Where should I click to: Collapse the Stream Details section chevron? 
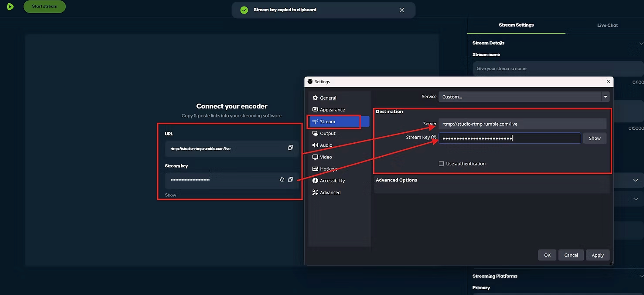[x=641, y=43]
